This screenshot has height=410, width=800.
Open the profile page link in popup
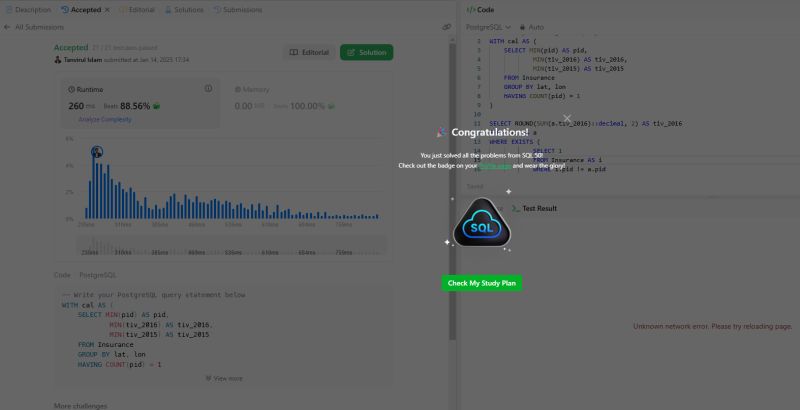coord(495,166)
